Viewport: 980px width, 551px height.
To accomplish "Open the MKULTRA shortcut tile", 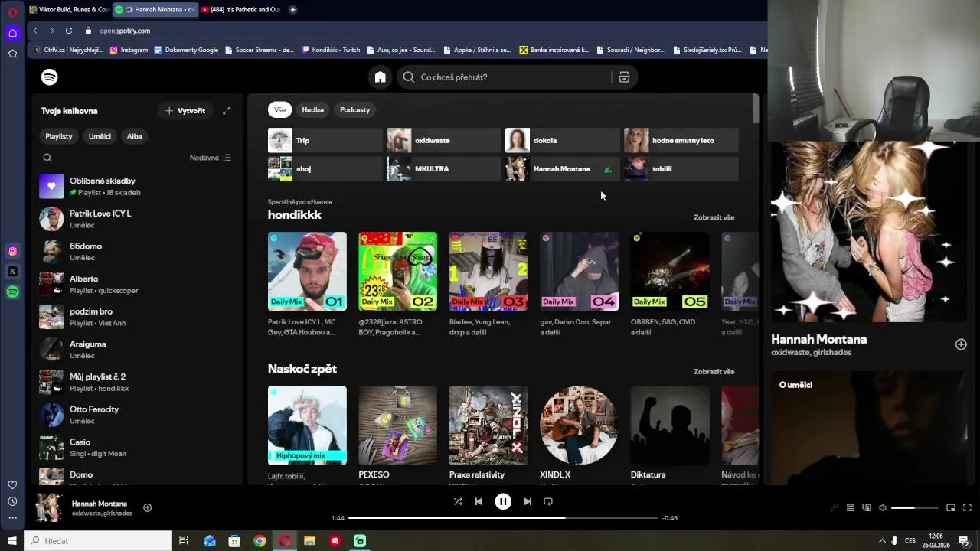I will (444, 169).
